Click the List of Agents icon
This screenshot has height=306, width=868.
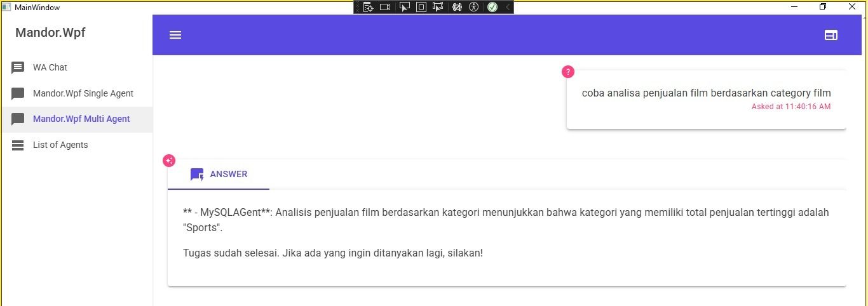[x=18, y=145]
